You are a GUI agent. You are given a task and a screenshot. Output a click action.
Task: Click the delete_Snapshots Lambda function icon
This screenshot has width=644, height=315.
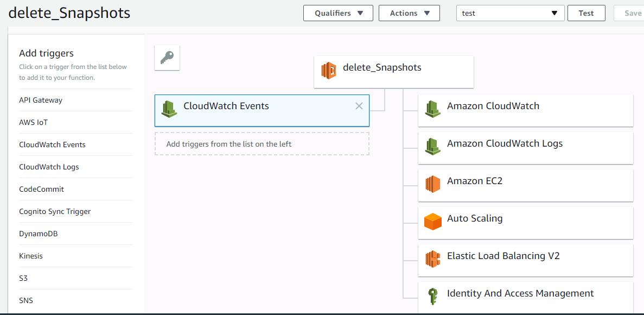tap(328, 70)
